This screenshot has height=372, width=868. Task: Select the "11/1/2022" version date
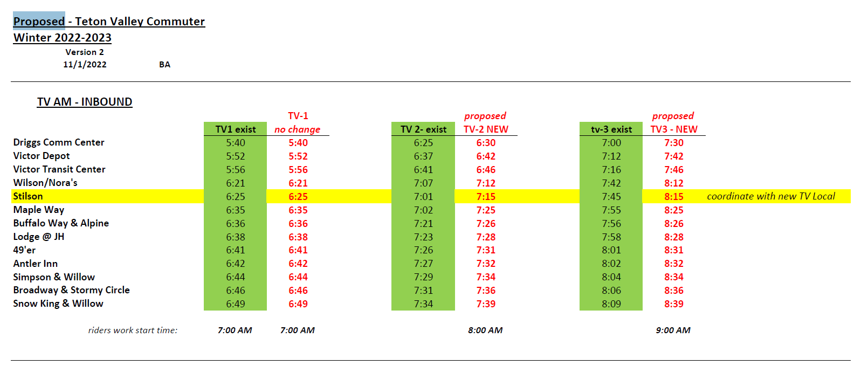click(x=85, y=65)
